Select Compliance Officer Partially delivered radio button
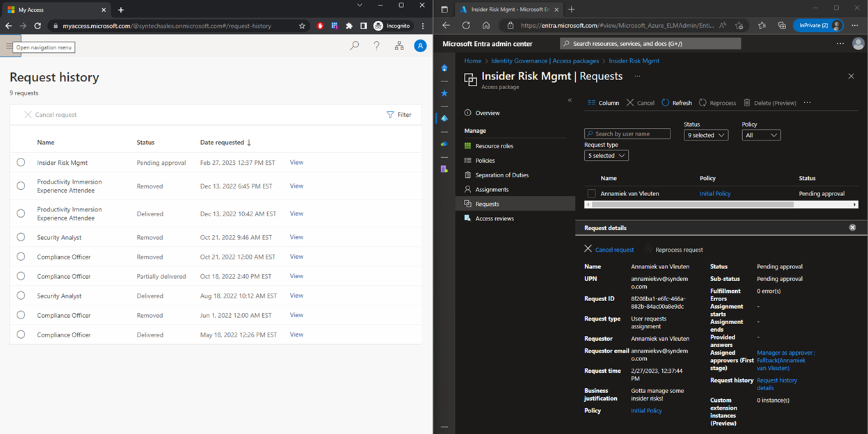 coord(21,276)
